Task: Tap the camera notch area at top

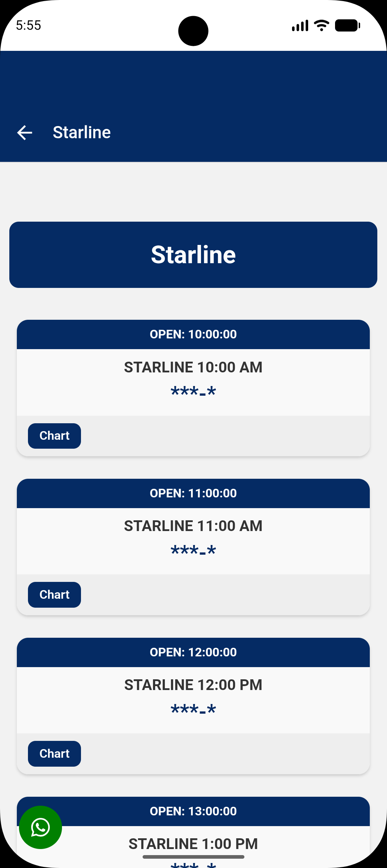Action: 193,30
